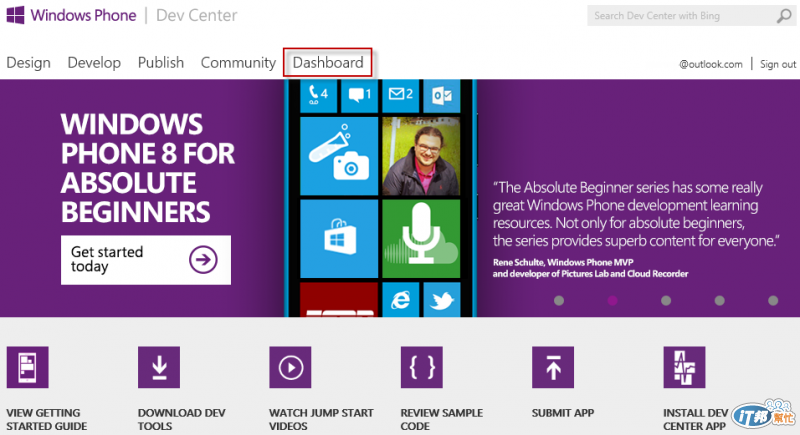Click the Submit App label
The image size is (800, 435).
(563, 413)
